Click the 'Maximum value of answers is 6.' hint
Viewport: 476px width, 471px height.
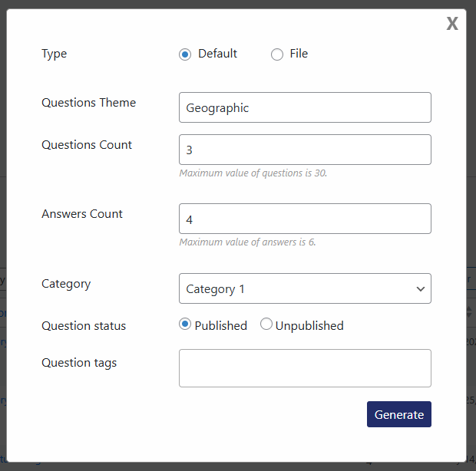pos(247,242)
